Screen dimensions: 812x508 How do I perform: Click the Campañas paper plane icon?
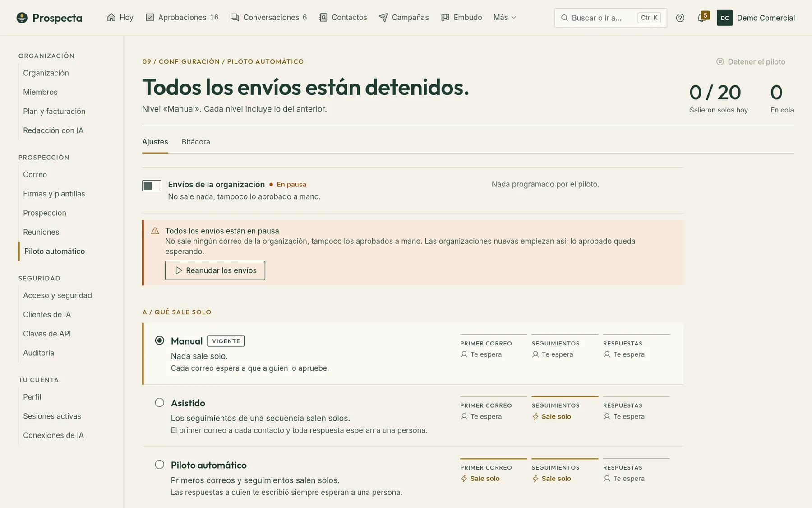(383, 18)
